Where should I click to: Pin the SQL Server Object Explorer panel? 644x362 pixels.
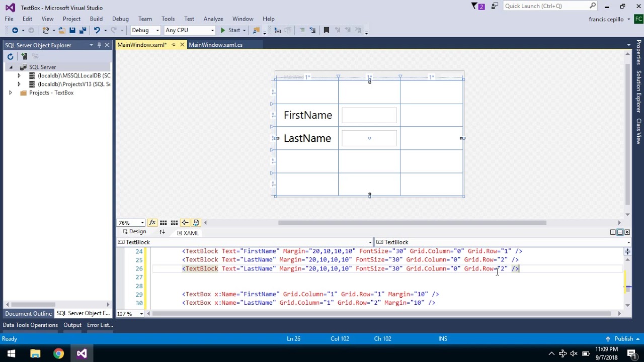pos(99,45)
